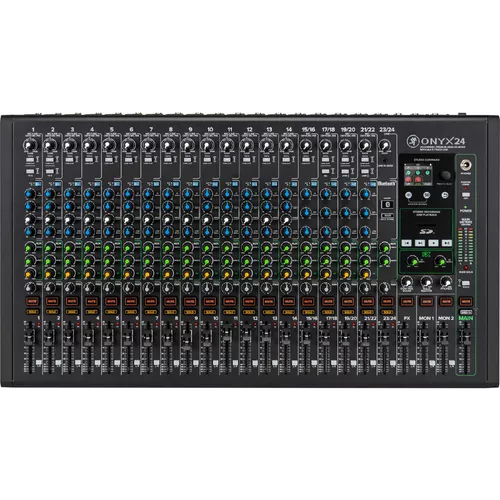Mute channel 1 with its MUTE button
The height and width of the screenshot is (500, 500).
click(x=32, y=301)
